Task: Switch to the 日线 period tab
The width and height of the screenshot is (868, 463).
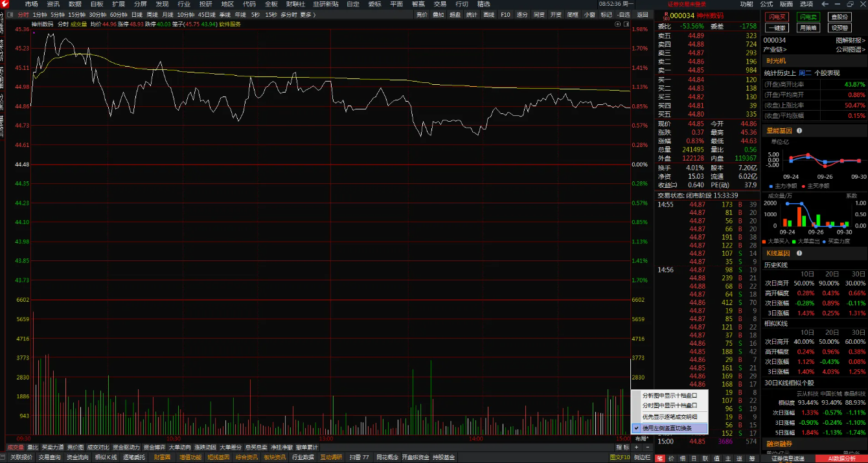Action: [137, 14]
